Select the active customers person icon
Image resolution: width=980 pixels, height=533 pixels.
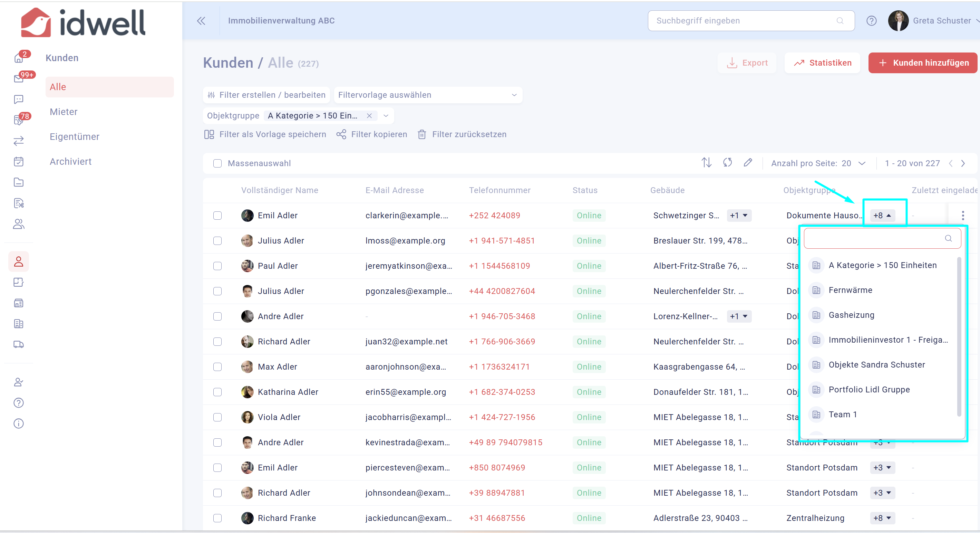[18, 261]
